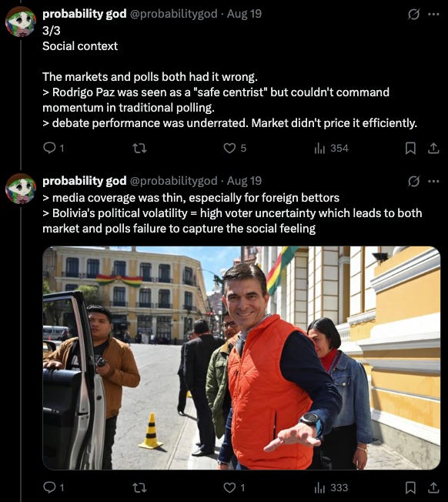Open avatar of second tweet author
Image resolution: width=448 pixels, height=502 pixels.
pyautogui.click(x=21, y=189)
